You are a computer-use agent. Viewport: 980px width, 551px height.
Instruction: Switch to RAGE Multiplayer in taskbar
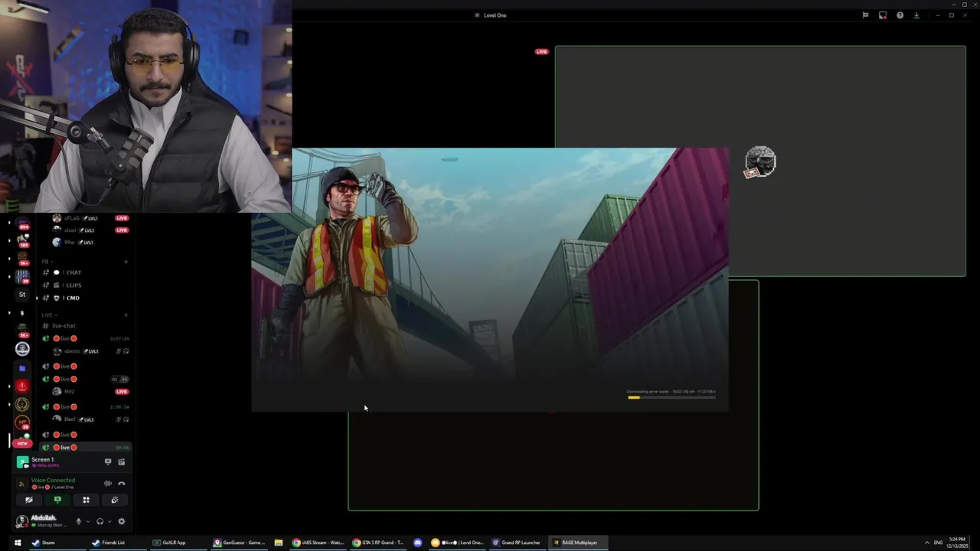click(577, 543)
